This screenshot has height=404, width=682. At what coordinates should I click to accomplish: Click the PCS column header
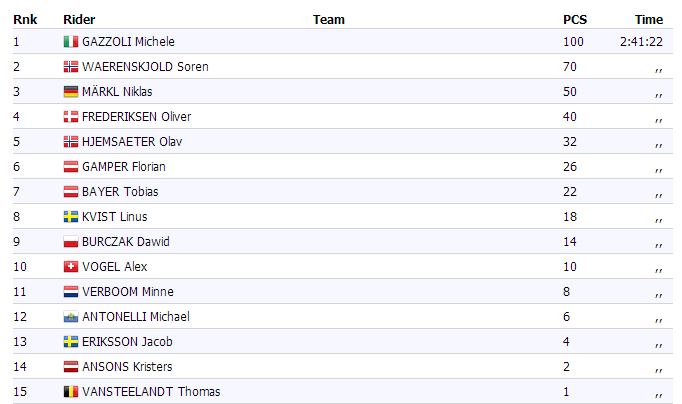tap(574, 19)
